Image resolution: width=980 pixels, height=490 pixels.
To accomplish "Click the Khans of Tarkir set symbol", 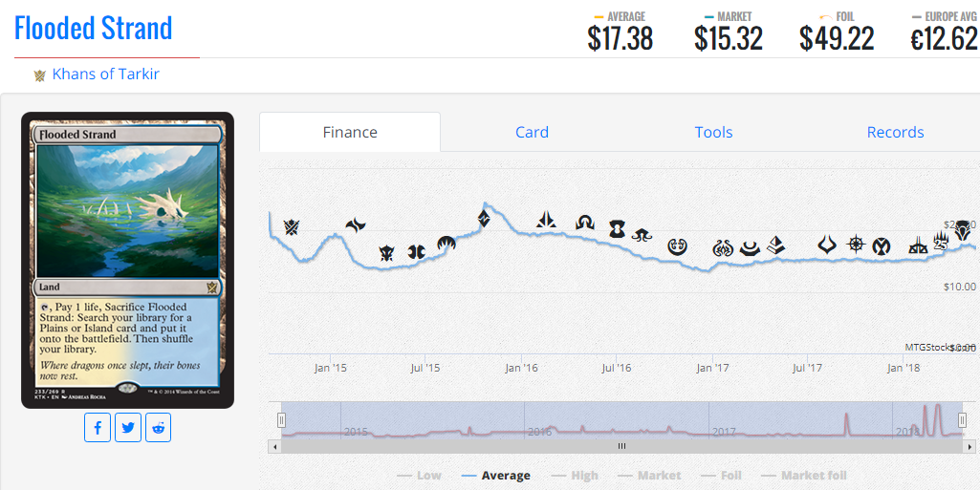I will (40, 75).
